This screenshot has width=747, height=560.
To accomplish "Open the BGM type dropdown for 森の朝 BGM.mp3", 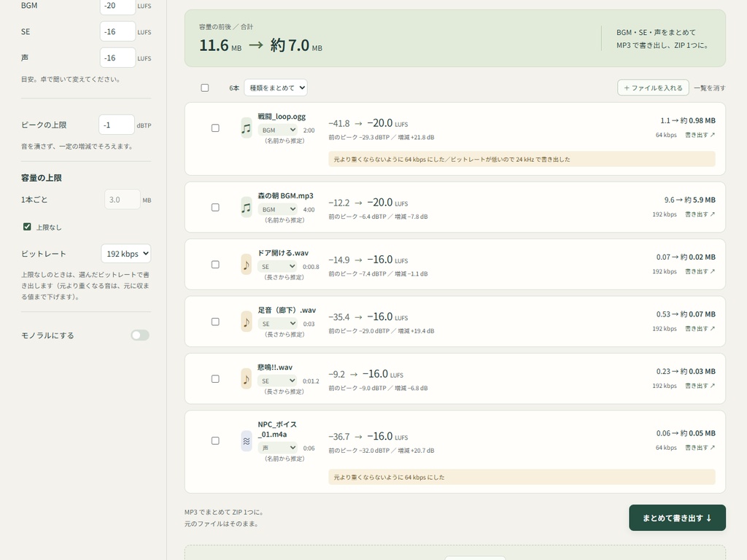I will click(x=278, y=209).
